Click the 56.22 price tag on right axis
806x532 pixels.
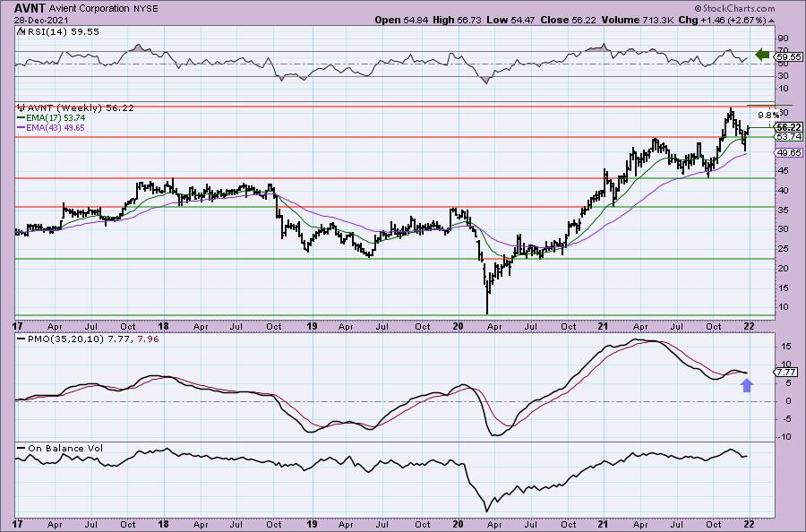(x=788, y=127)
